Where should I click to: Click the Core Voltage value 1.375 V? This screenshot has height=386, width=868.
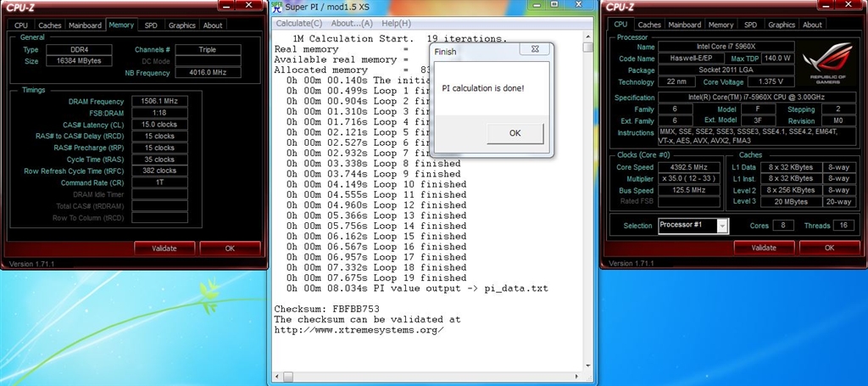tap(772, 82)
